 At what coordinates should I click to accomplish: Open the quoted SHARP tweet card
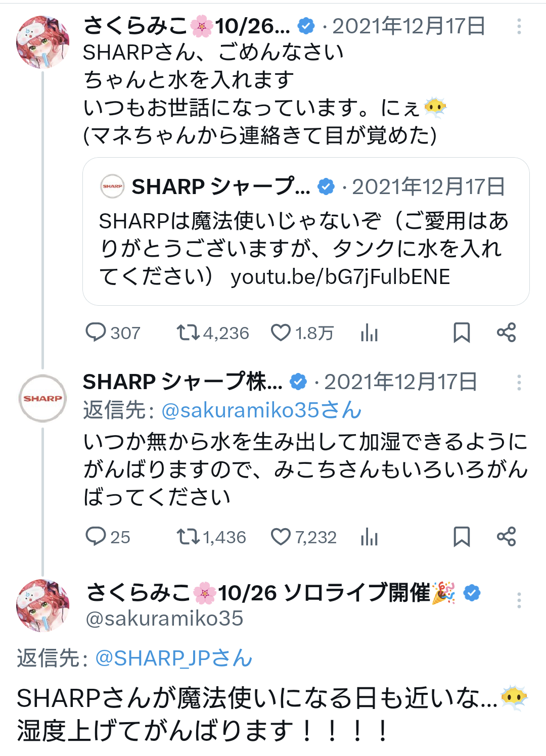click(306, 231)
